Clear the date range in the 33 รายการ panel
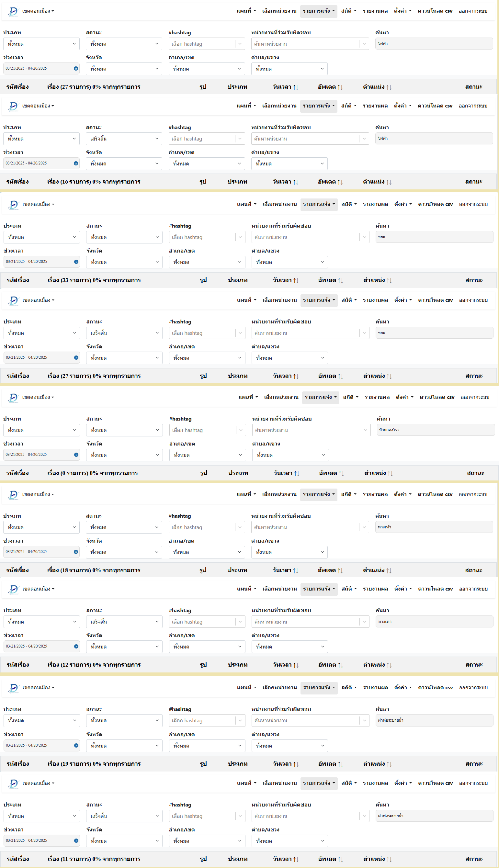 (x=76, y=262)
